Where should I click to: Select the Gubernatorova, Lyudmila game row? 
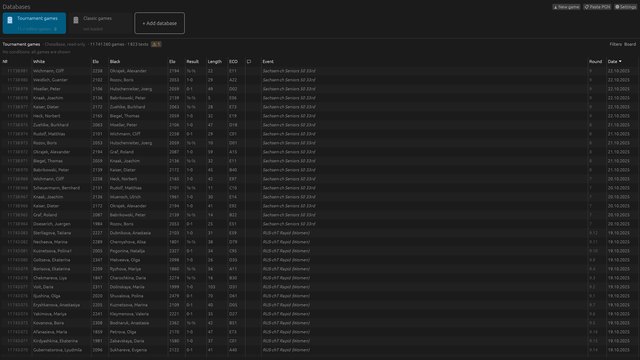tap(320, 350)
